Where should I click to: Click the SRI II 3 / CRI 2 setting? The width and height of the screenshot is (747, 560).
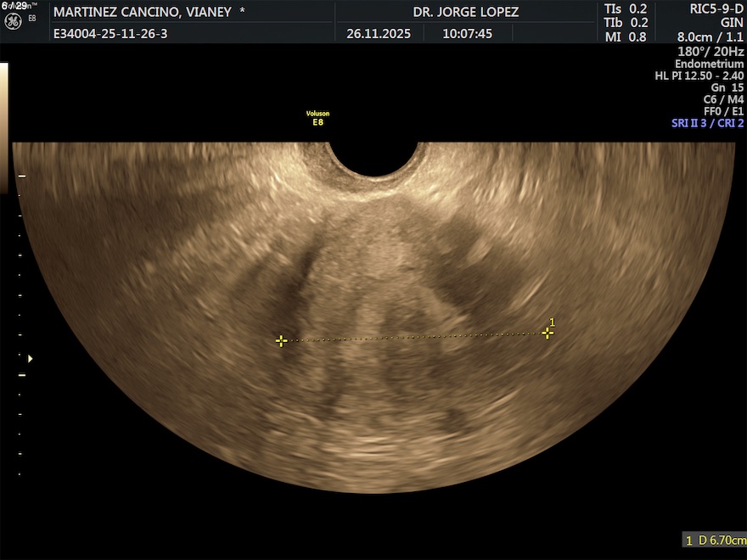pyautogui.click(x=707, y=123)
